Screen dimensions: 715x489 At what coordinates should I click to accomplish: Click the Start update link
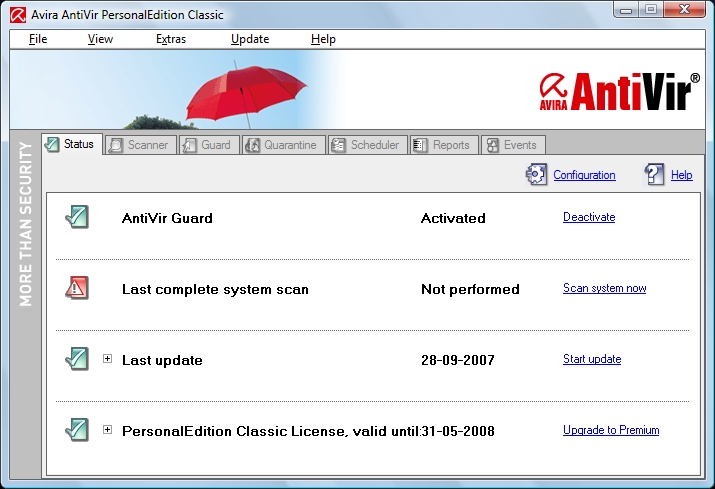pos(592,359)
